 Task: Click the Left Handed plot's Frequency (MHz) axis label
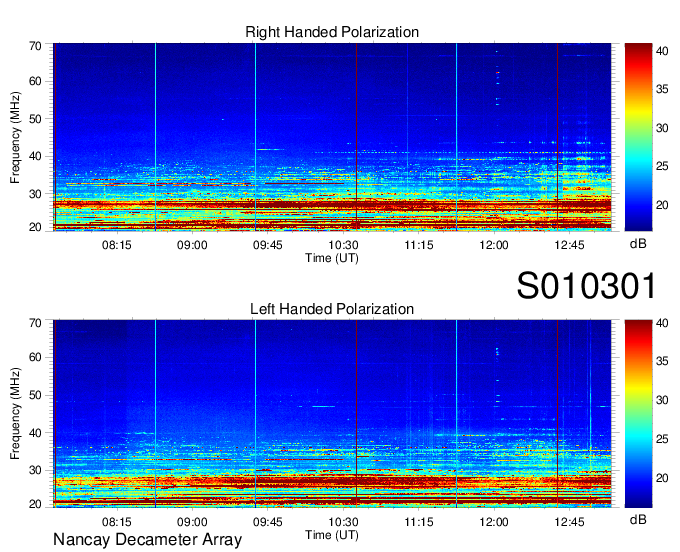15,414
